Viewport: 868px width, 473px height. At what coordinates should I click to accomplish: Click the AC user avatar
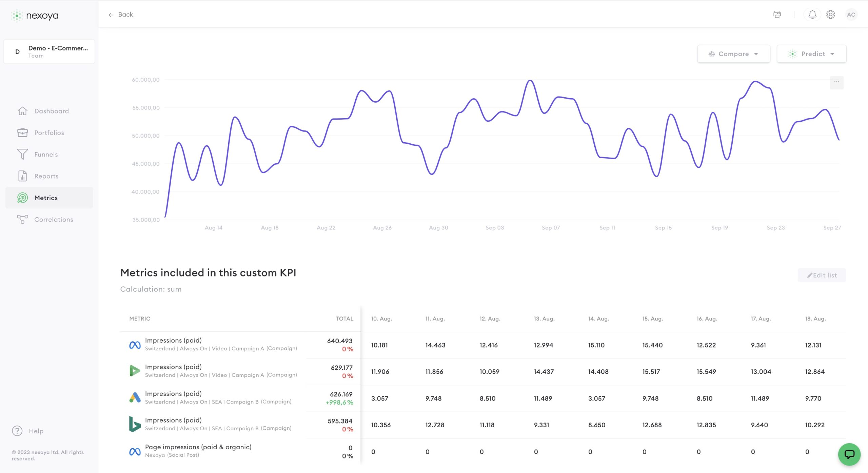pyautogui.click(x=851, y=14)
